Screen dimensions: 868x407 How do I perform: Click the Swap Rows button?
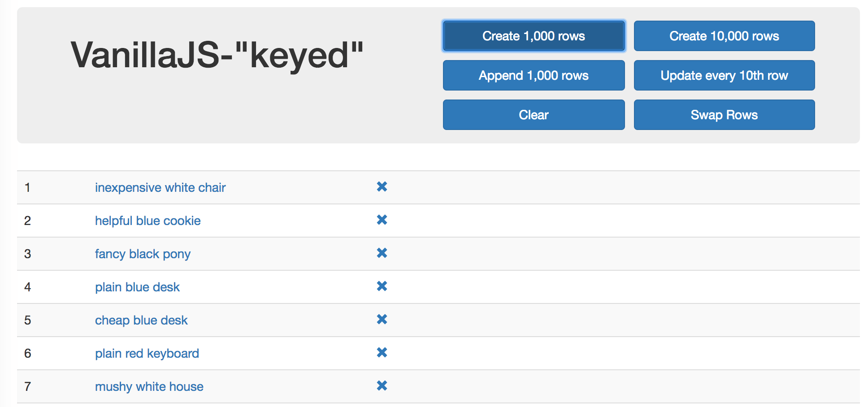724,115
